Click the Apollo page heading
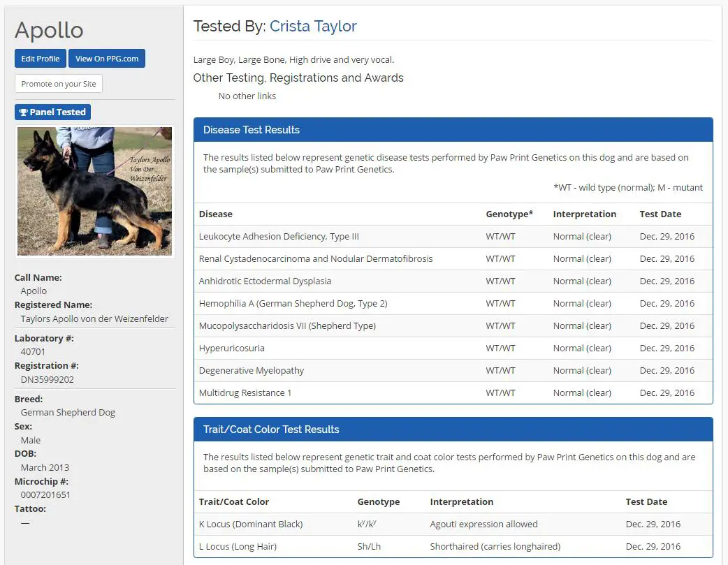 click(49, 30)
